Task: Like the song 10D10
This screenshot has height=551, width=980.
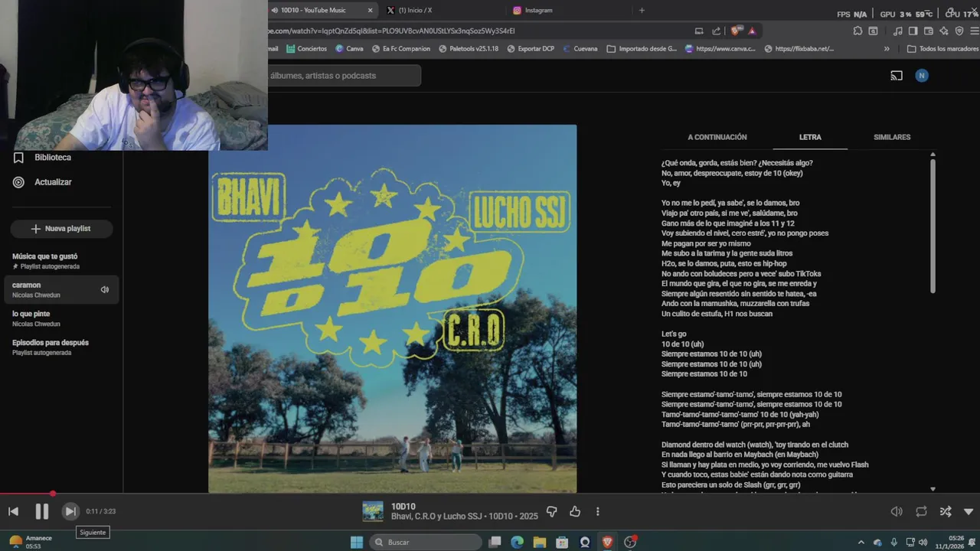Action: tap(575, 511)
